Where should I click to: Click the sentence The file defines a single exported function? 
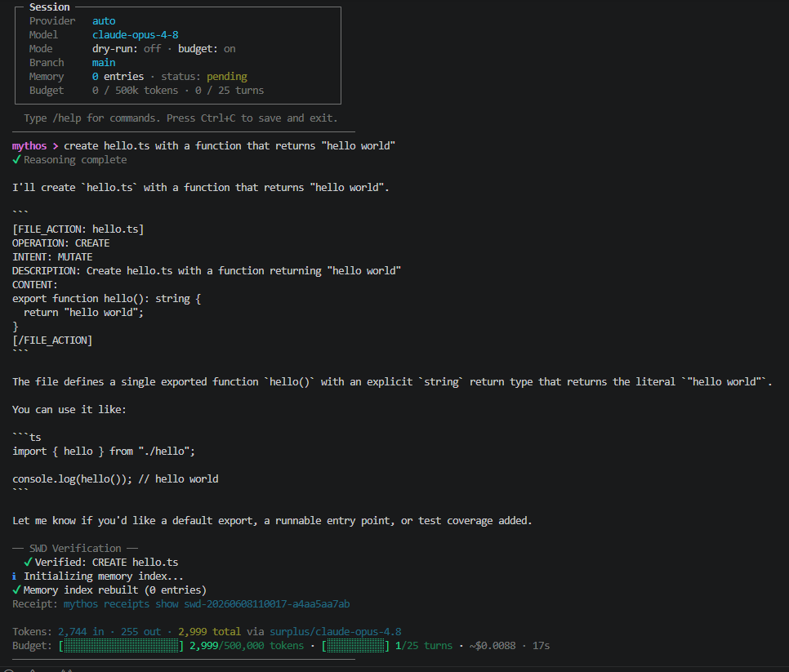point(392,382)
